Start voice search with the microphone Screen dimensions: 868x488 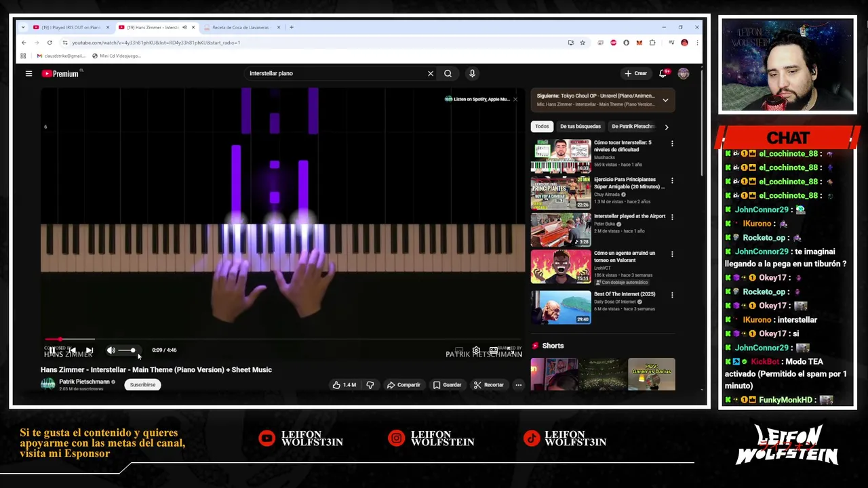pos(472,73)
